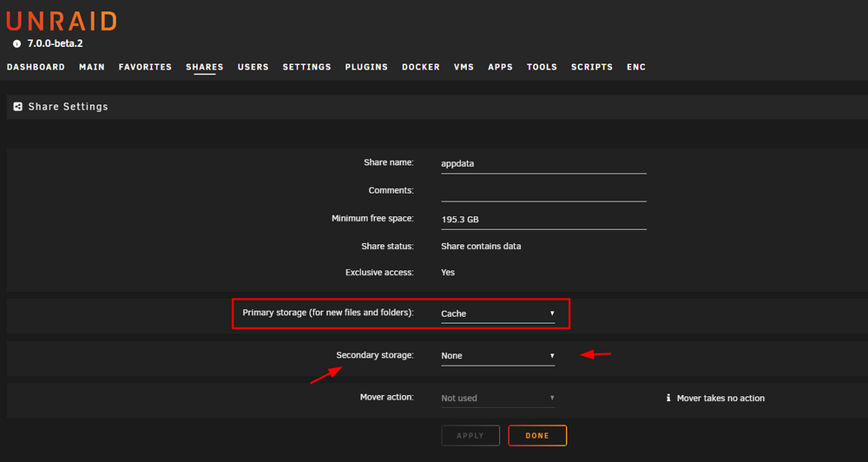Open the Favorites tab
The image size is (868, 462).
(x=145, y=67)
